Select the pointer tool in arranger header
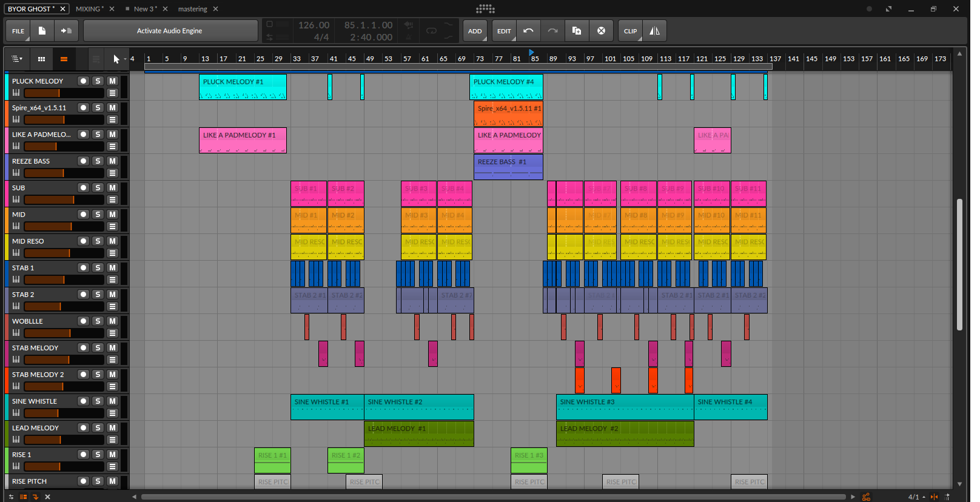980x502 pixels. pos(116,59)
